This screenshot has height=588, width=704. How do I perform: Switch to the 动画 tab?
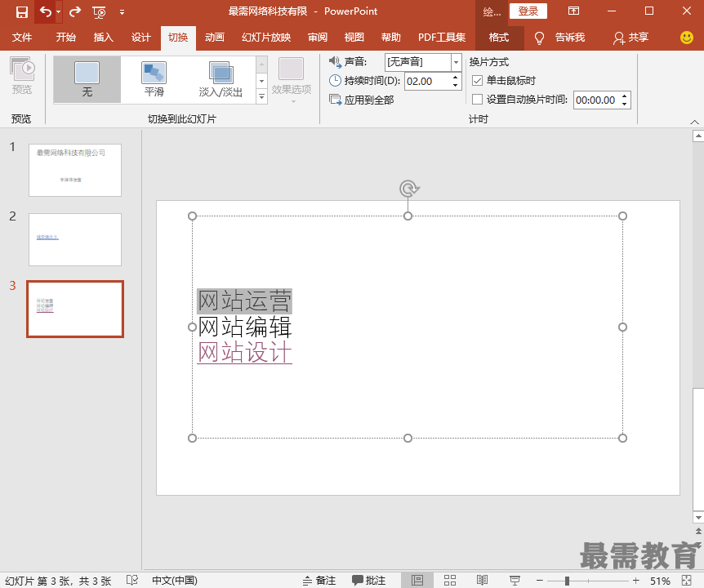click(x=215, y=38)
